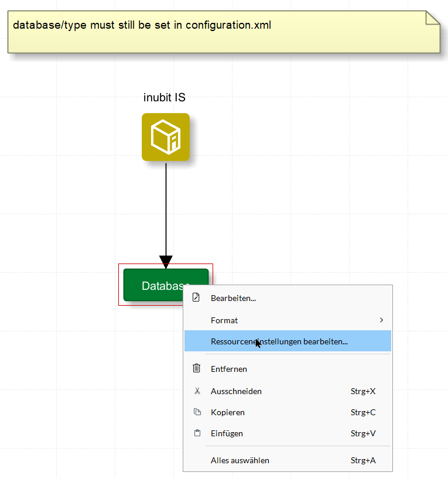Choose Einfügen from the context menu
Viewport: 448px width, 479px height.
(227, 433)
